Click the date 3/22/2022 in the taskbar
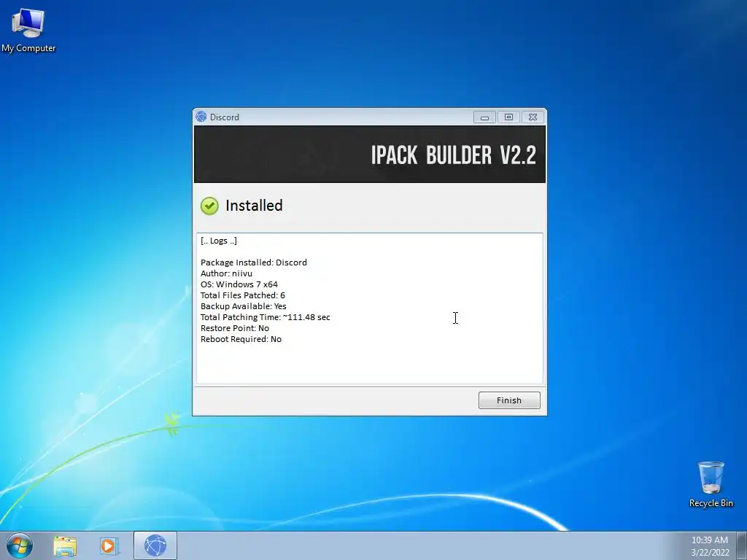 coord(710,553)
